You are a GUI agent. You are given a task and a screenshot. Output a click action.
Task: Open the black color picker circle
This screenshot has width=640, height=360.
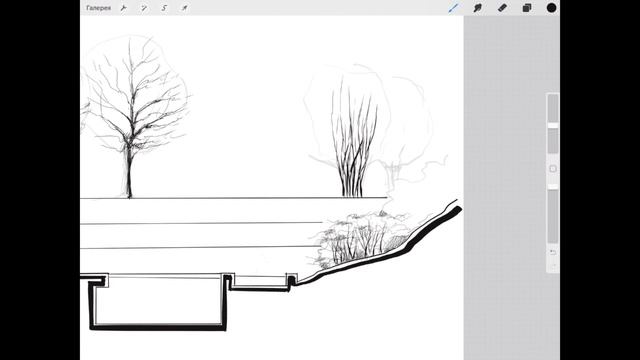click(551, 8)
